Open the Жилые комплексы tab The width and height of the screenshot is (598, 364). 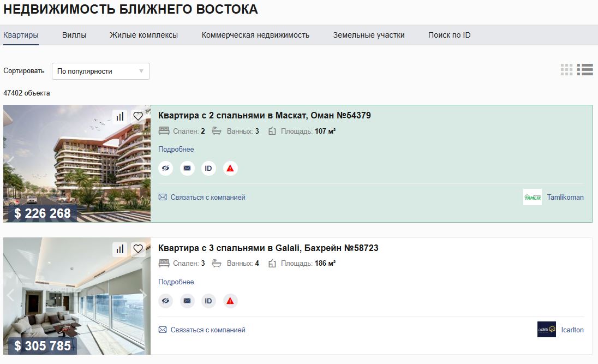coord(144,35)
